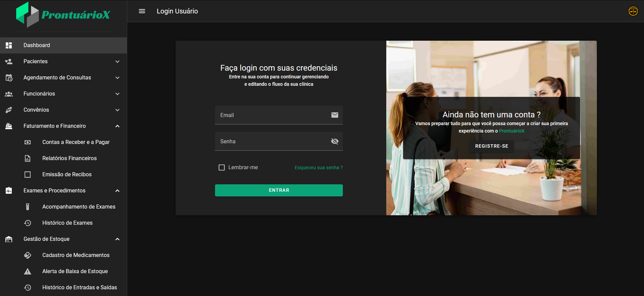Click the envelope icon in Email field
The image size is (644, 296).
tap(334, 115)
